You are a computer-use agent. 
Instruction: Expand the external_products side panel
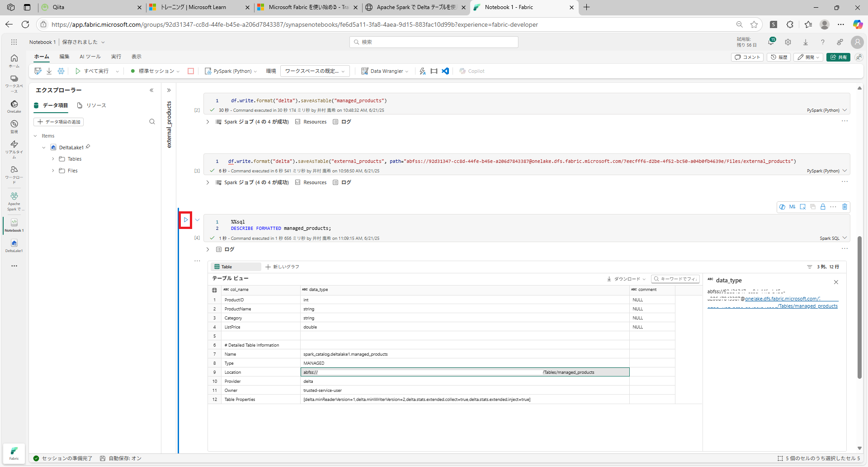169,90
